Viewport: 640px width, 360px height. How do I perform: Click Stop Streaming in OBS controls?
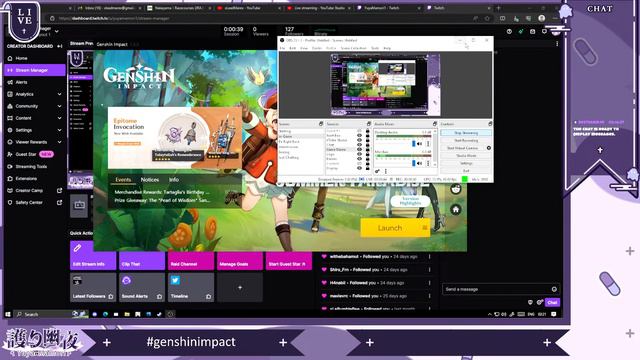coord(466,133)
